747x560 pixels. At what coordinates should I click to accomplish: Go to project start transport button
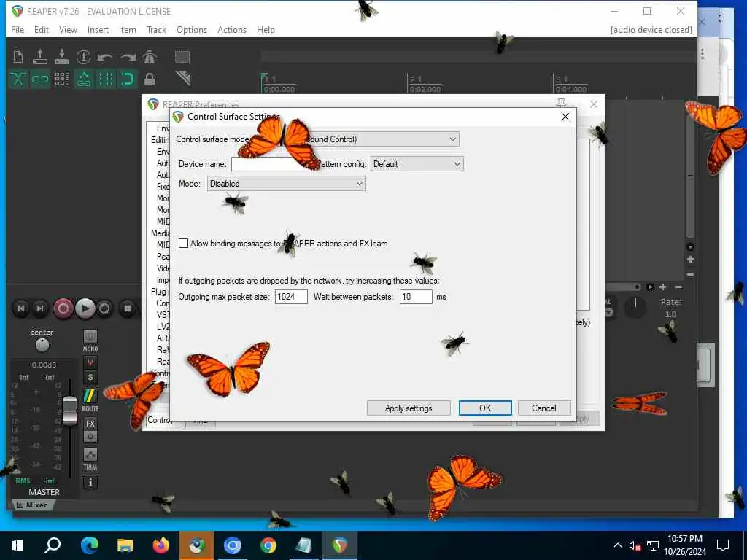pos(21,308)
